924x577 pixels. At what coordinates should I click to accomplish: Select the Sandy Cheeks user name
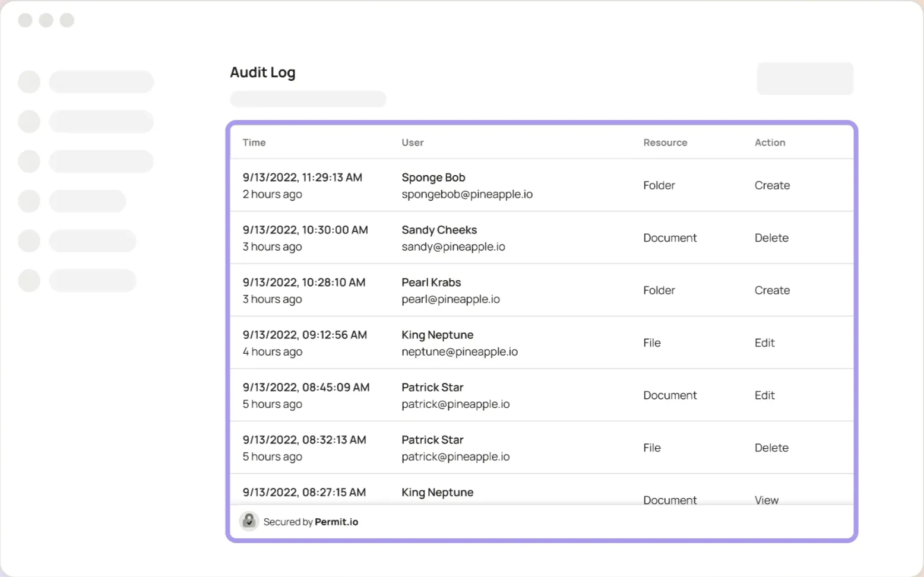coord(439,230)
